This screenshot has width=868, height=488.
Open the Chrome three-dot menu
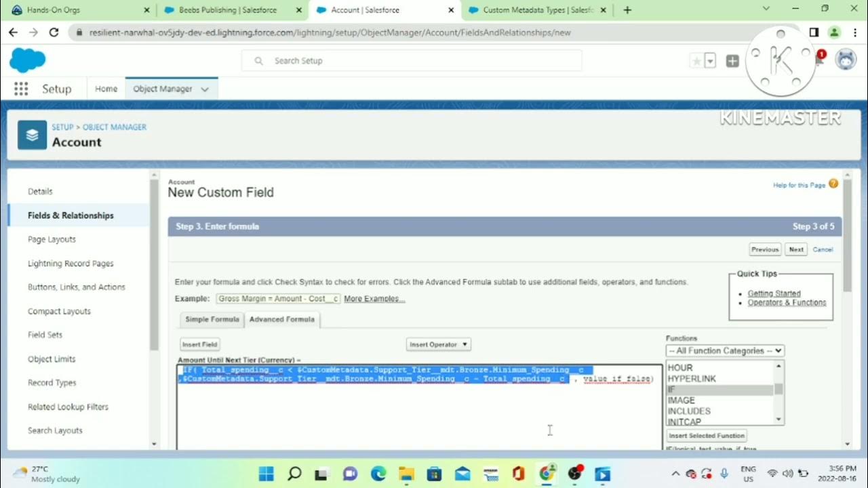point(854,32)
